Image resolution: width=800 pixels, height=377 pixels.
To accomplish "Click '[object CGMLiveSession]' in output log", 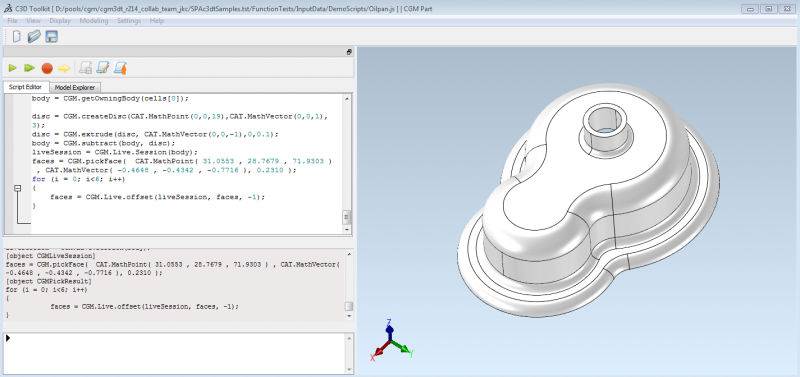I will [51, 255].
